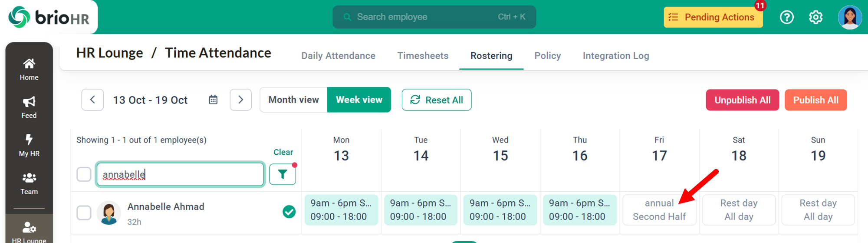Go to previous week arrow

(92, 100)
